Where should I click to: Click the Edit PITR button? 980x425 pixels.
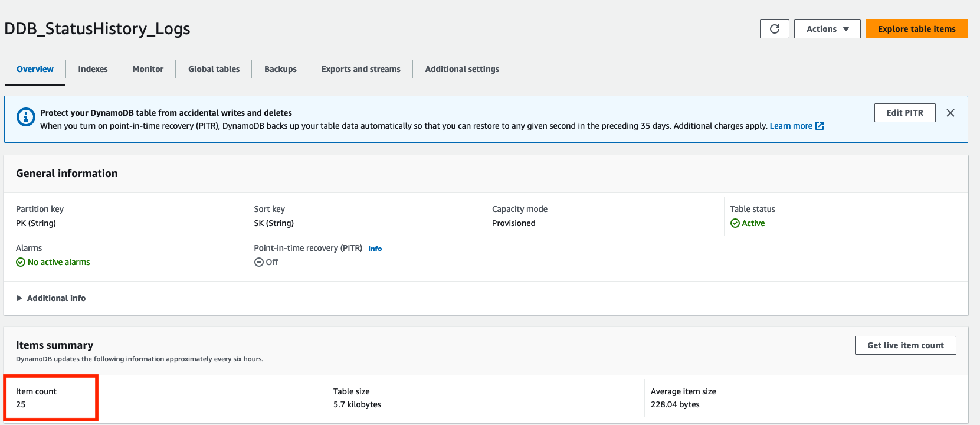tap(904, 113)
